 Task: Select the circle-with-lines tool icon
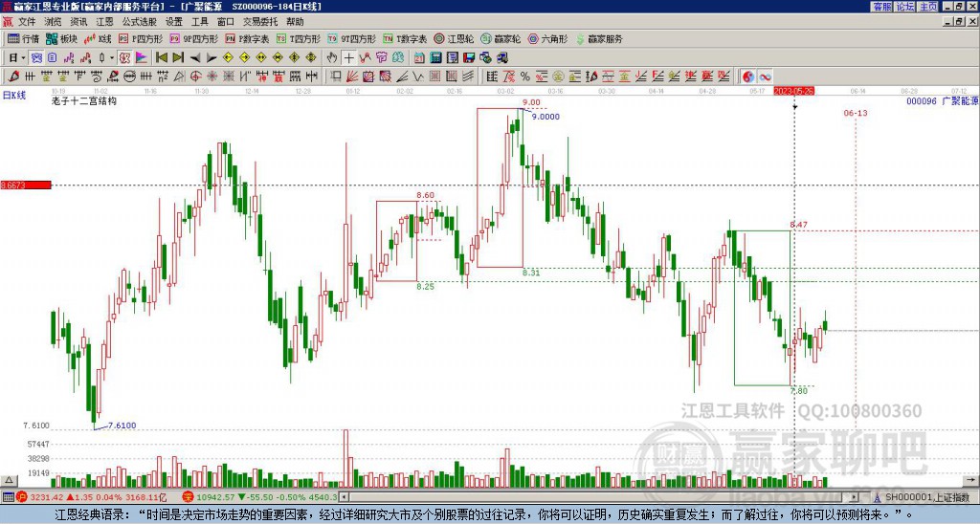(129, 76)
